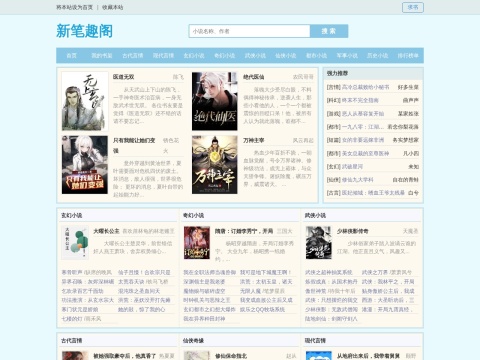Screen dimensions: 480x360
Task: Open the 首页 nav tab
Action: 71,55
